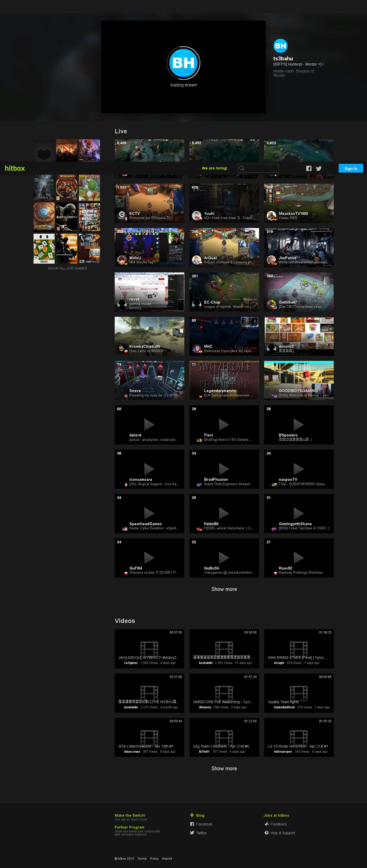Screen dimensions: 367x868
Task: Select the Hearthstone game cover
Action: pos(44,217)
